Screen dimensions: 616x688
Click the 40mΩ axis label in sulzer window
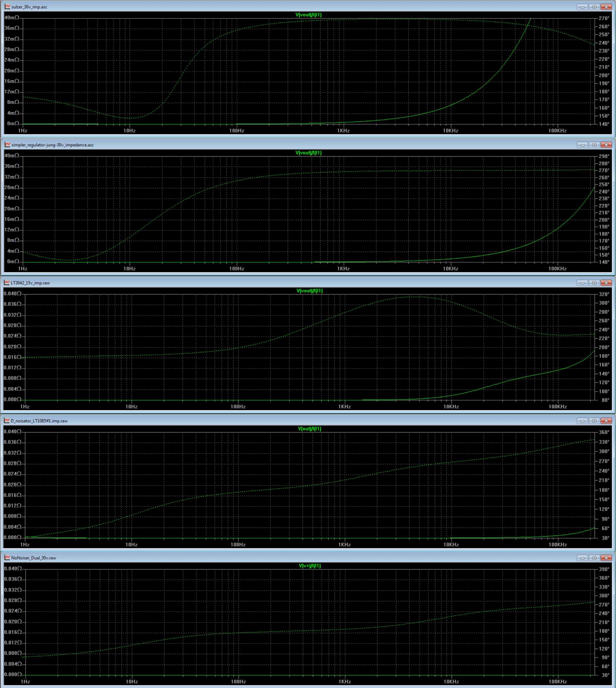[x=12, y=17]
